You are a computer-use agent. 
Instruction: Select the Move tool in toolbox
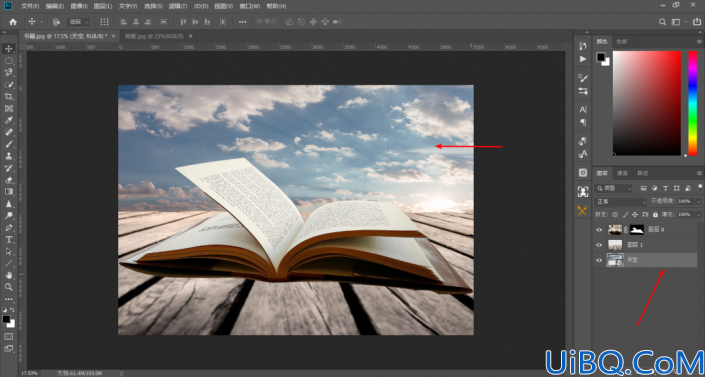[9, 49]
